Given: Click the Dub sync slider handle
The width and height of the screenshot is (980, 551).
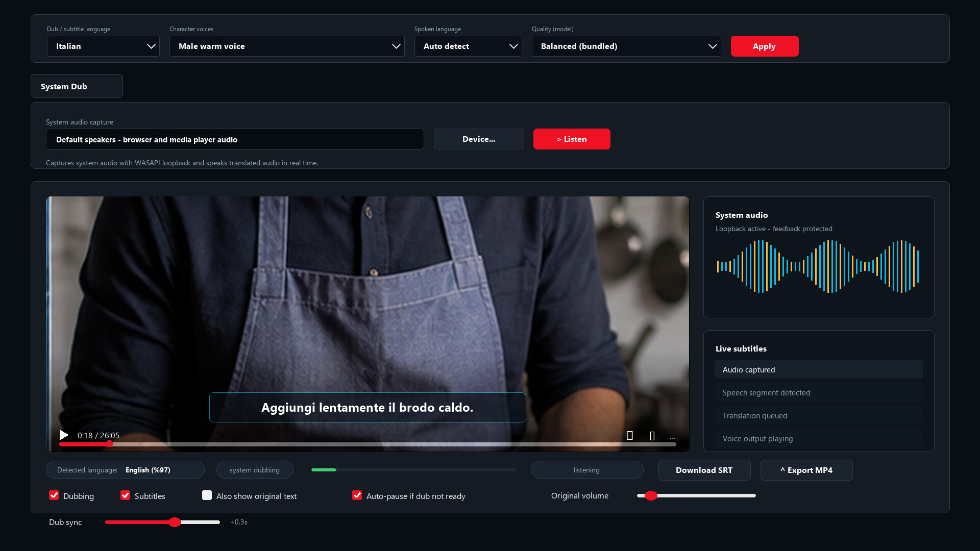Looking at the screenshot, I should [175, 522].
